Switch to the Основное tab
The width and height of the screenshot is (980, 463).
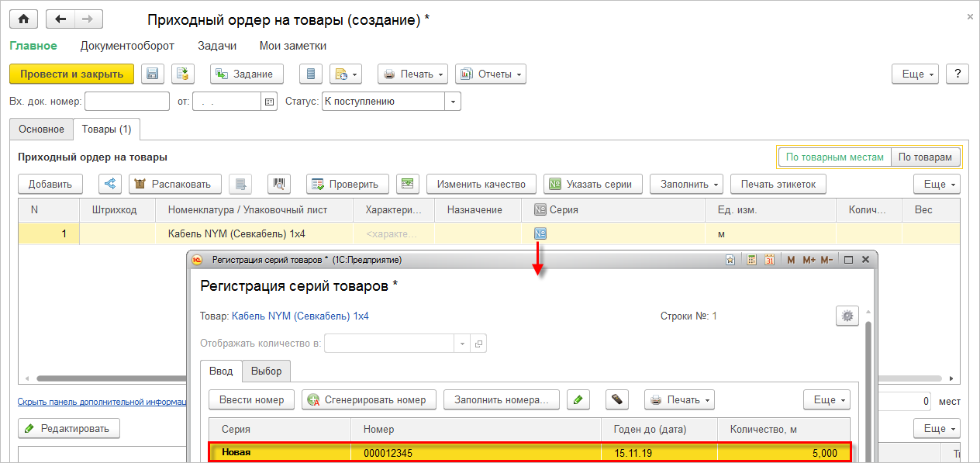coord(41,129)
